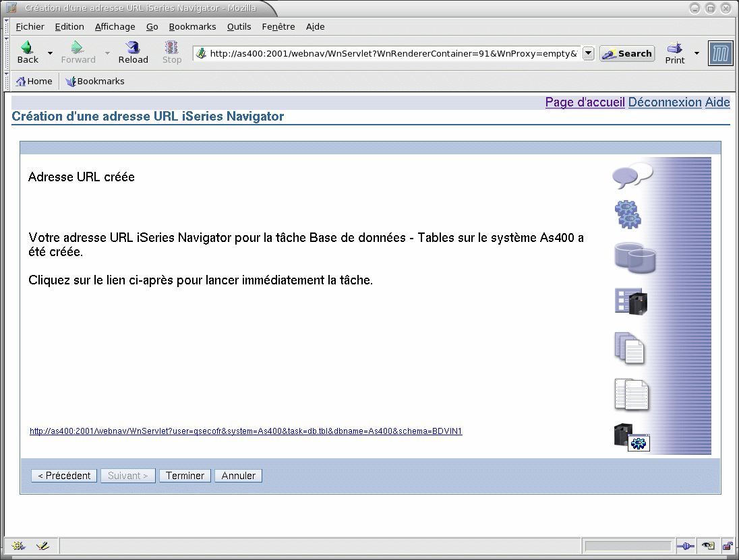Click the database cylinders icon
The width and height of the screenshot is (739, 560).
pos(635,258)
